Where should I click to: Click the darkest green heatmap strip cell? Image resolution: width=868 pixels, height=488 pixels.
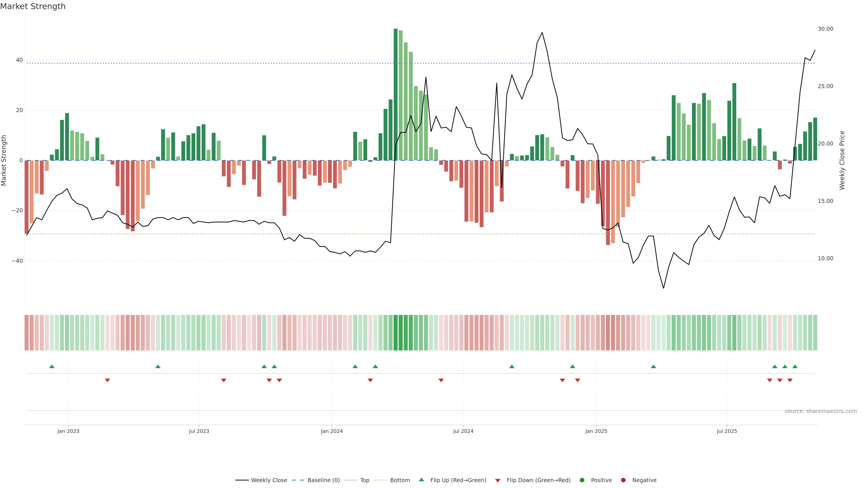tap(396, 333)
